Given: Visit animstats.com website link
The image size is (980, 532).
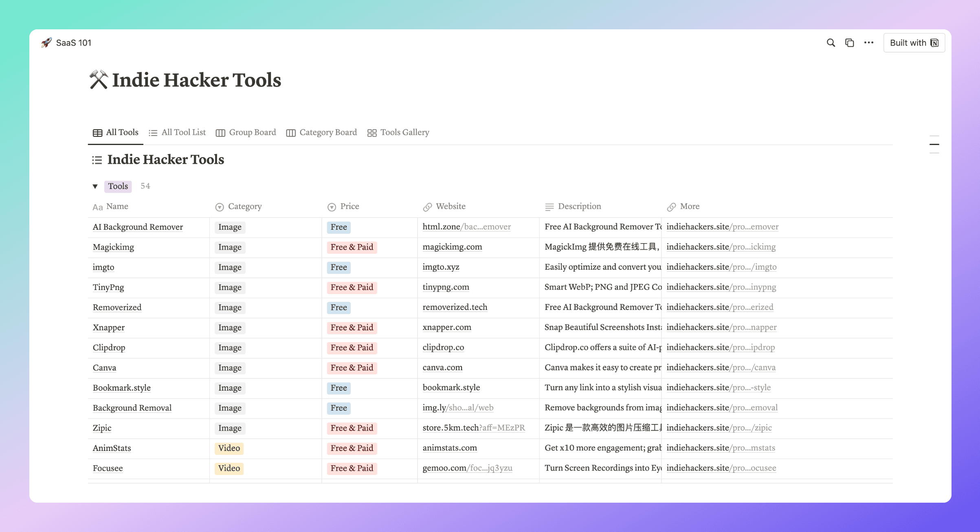Looking at the screenshot, I should coord(450,448).
